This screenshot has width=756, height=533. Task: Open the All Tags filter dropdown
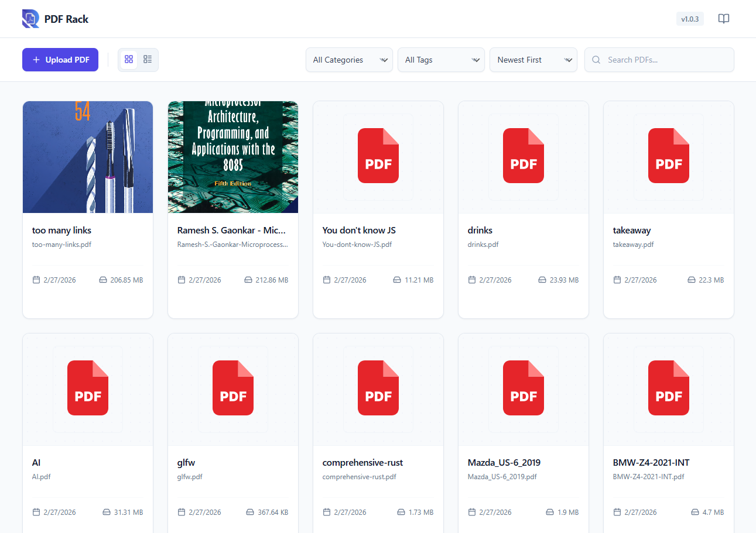point(441,60)
